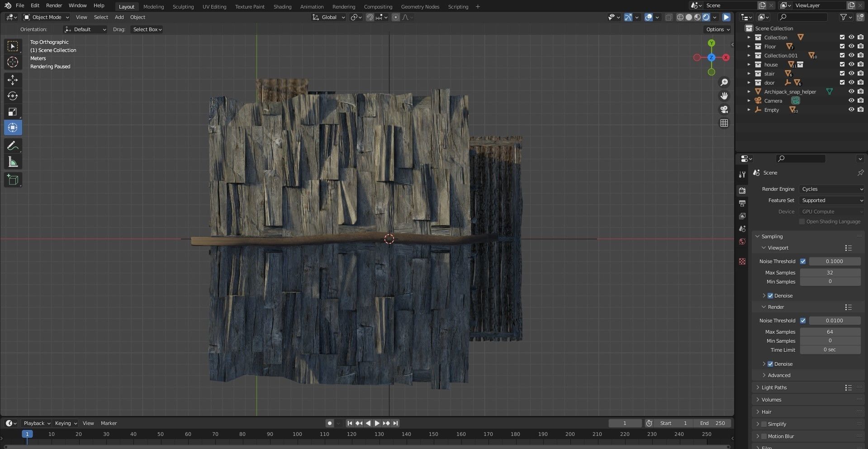Toggle proportional editing icon
The image size is (868, 449).
point(396,17)
